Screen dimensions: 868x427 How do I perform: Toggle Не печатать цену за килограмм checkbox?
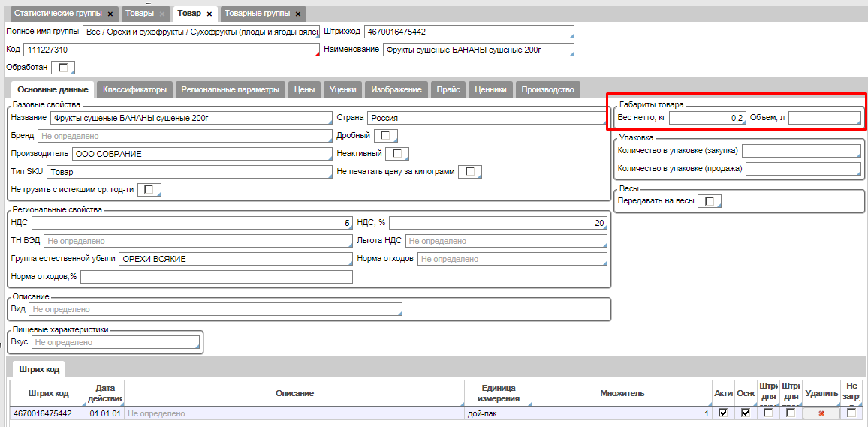click(x=470, y=172)
